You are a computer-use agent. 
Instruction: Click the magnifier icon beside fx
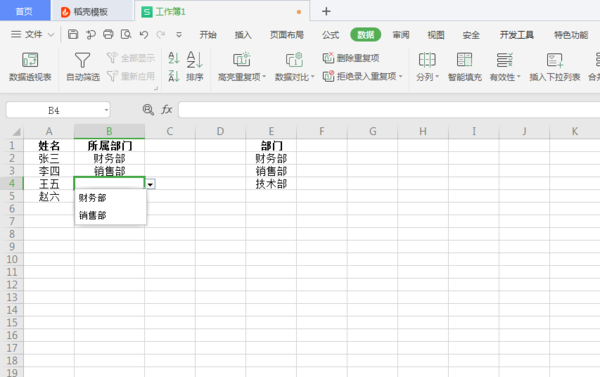148,110
